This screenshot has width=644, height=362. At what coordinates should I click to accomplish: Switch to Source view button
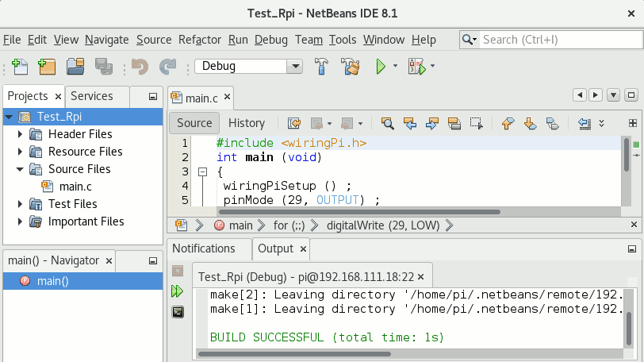pyautogui.click(x=194, y=123)
